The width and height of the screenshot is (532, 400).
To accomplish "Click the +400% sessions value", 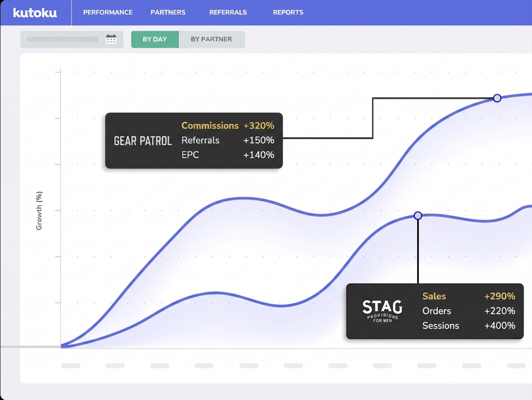I will [x=500, y=326].
